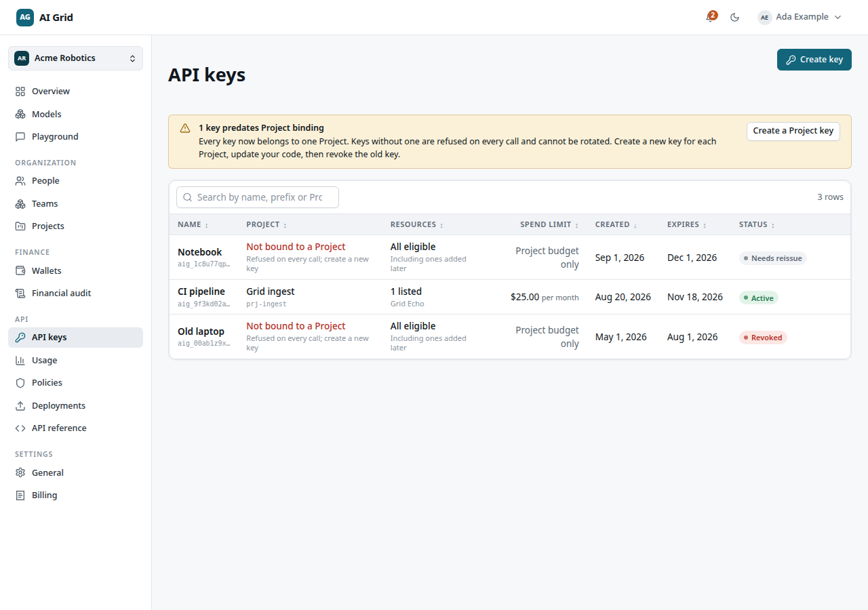Click the API reference code icon

point(20,428)
